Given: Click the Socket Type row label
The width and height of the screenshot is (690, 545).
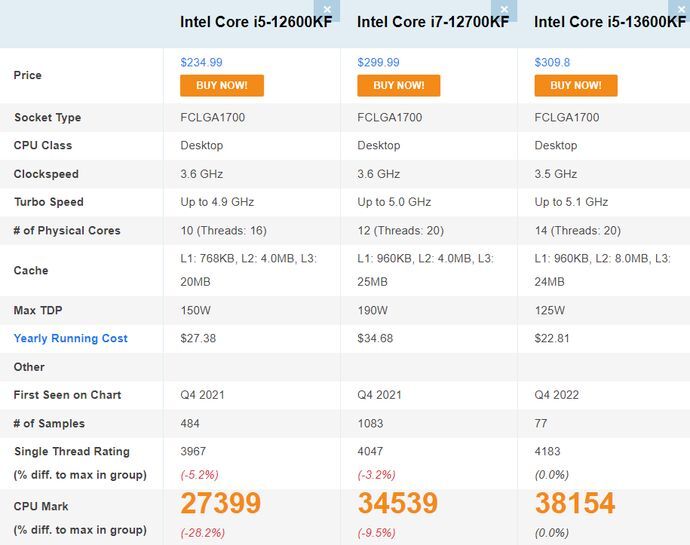Looking at the screenshot, I should click(48, 117).
